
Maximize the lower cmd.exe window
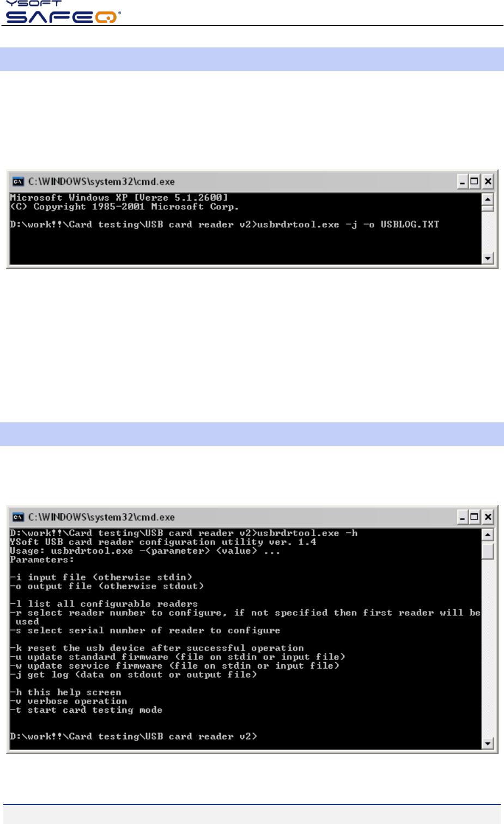[475, 517]
